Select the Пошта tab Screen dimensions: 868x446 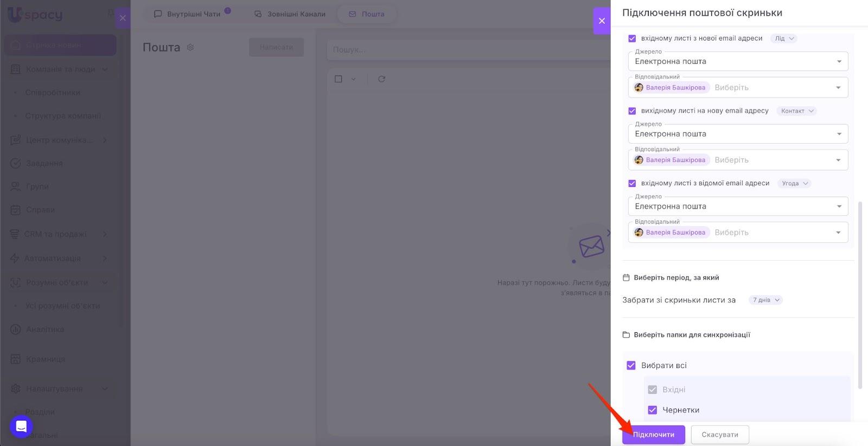[367, 14]
